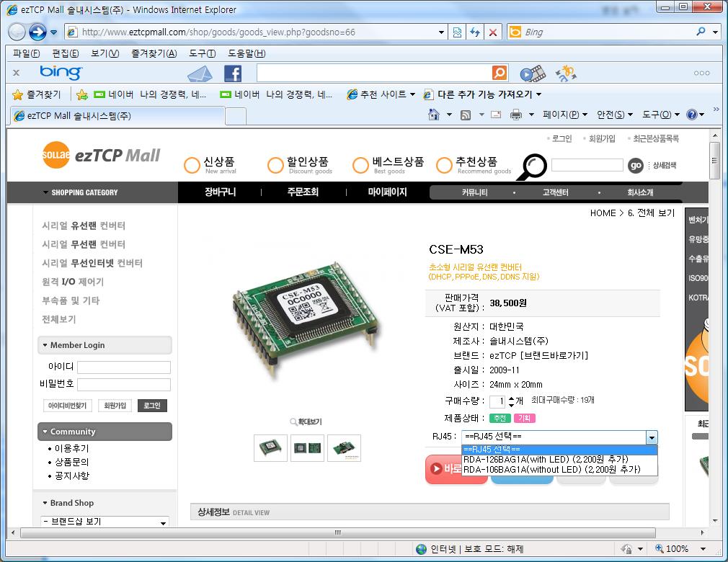Click the RSS feeds icon

(x=466, y=115)
